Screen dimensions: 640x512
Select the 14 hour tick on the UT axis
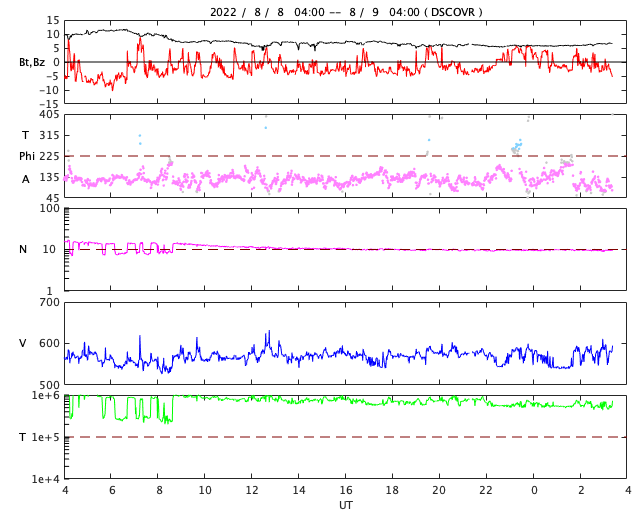299,490
